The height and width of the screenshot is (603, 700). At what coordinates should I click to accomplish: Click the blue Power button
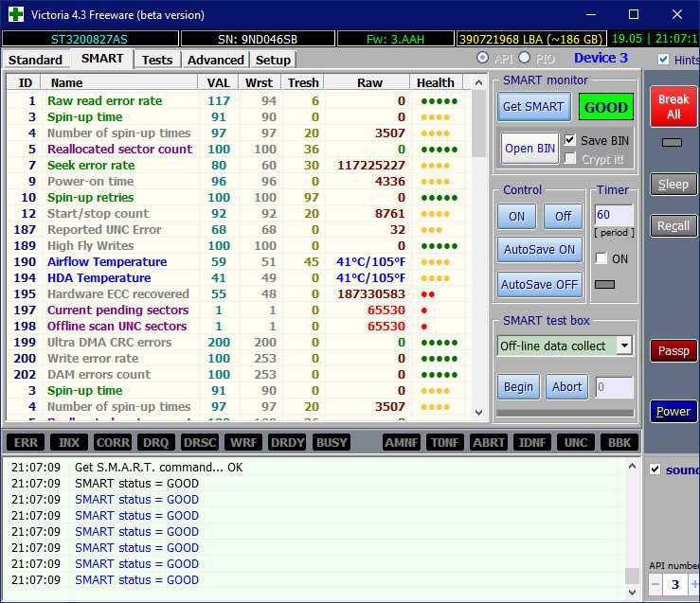click(x=673, y=411)
